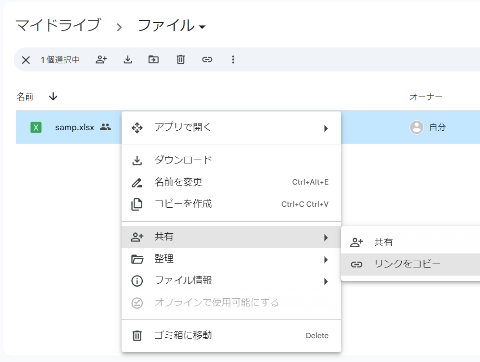Screen dimensions: 480x362
Task: Expand the ファイル情報 submenu arrow
Action: pos(326,282)
